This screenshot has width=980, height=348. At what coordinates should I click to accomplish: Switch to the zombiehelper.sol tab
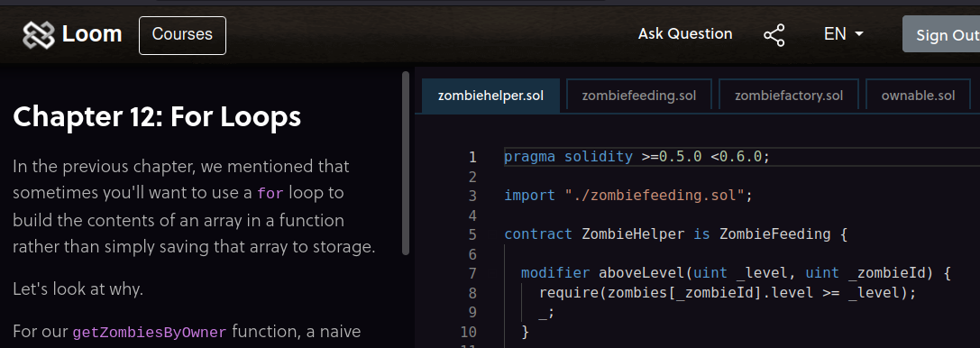coord(490,96)
